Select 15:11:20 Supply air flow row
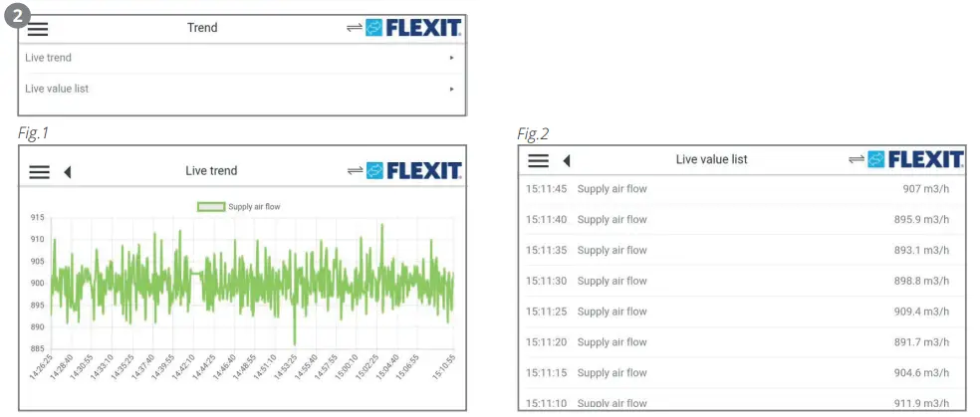Image resolution: width=980 pixels, height=417 pixels. click(741, 342)
